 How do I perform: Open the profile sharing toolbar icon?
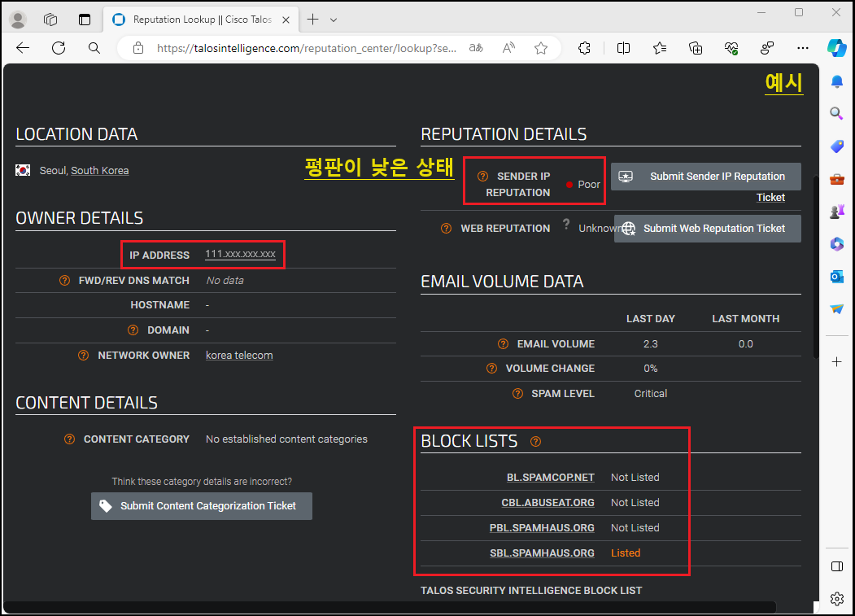click(x=767, y=48)
